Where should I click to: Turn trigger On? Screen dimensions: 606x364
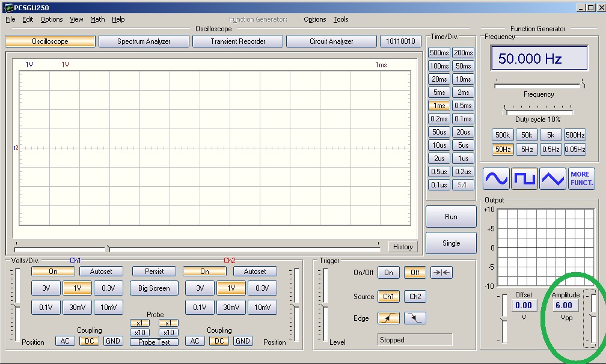coord(388,273)
